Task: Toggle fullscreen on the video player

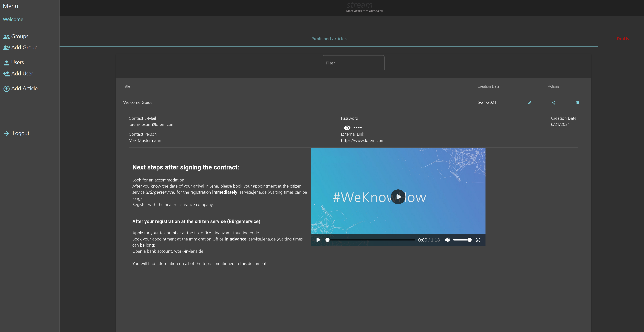Action: [x=478, y=240]
